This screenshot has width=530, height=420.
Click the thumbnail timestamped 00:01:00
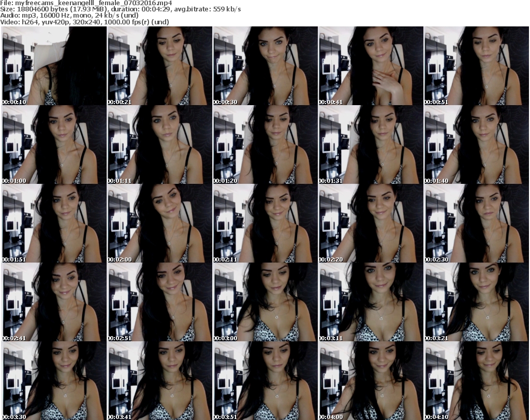54,145
